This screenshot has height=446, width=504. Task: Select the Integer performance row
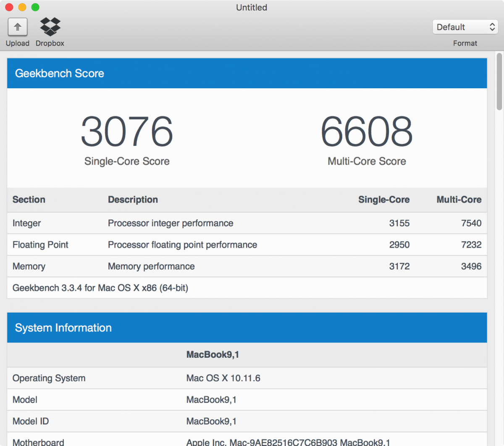[x=168, y=223]
